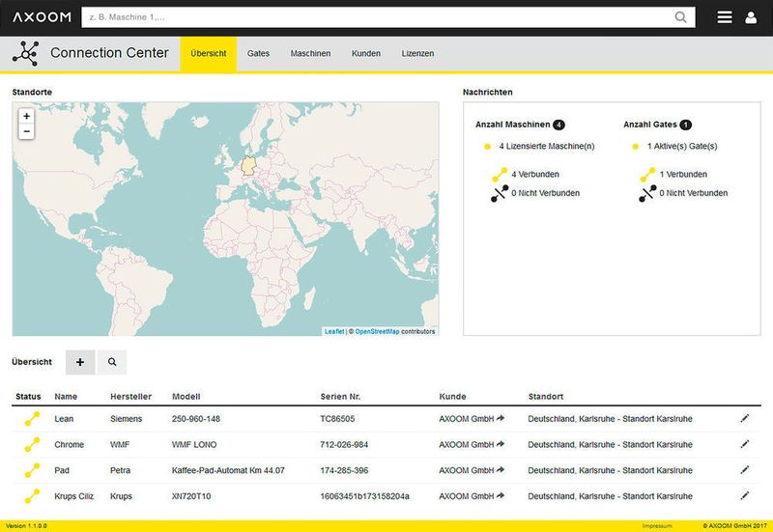The height and width of the screenshot is (532, 773).
Task: Click the status icon for Krups Ciliz
Action: coord(32,496)
